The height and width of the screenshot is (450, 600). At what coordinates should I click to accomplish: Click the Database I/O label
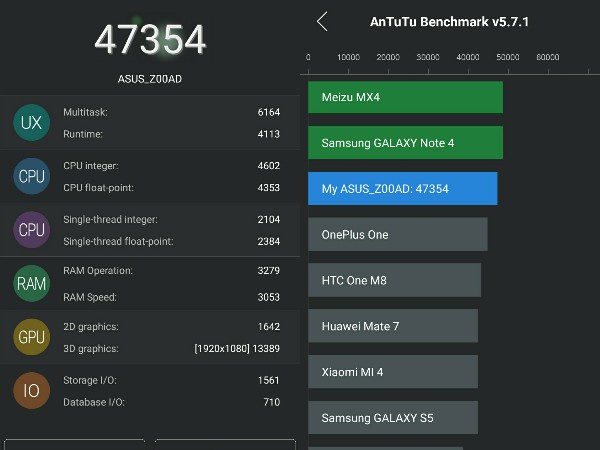[x=94, y=402]
